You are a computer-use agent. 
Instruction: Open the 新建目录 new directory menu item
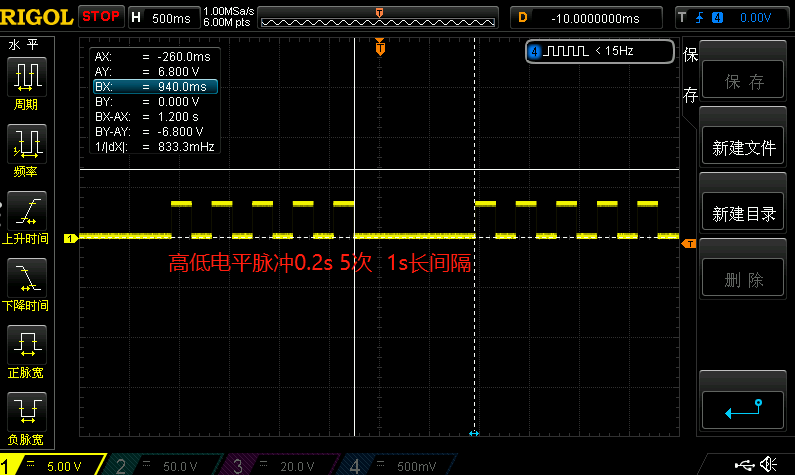click(x=744, y=214)
